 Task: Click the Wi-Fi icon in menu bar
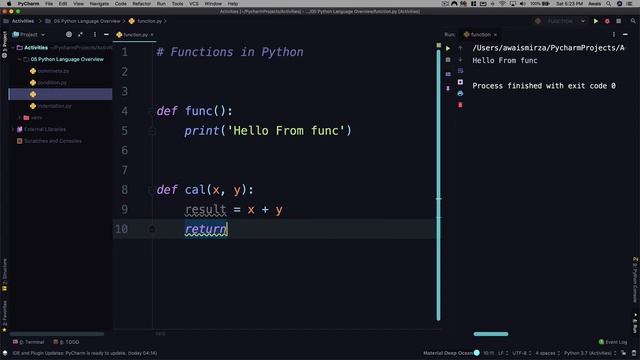502,4
